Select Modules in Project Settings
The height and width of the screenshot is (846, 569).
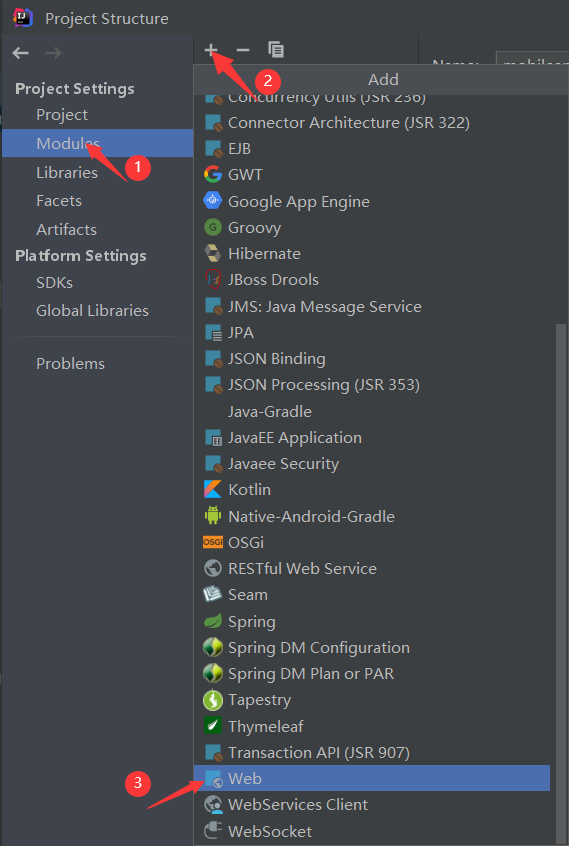(98, 143)
